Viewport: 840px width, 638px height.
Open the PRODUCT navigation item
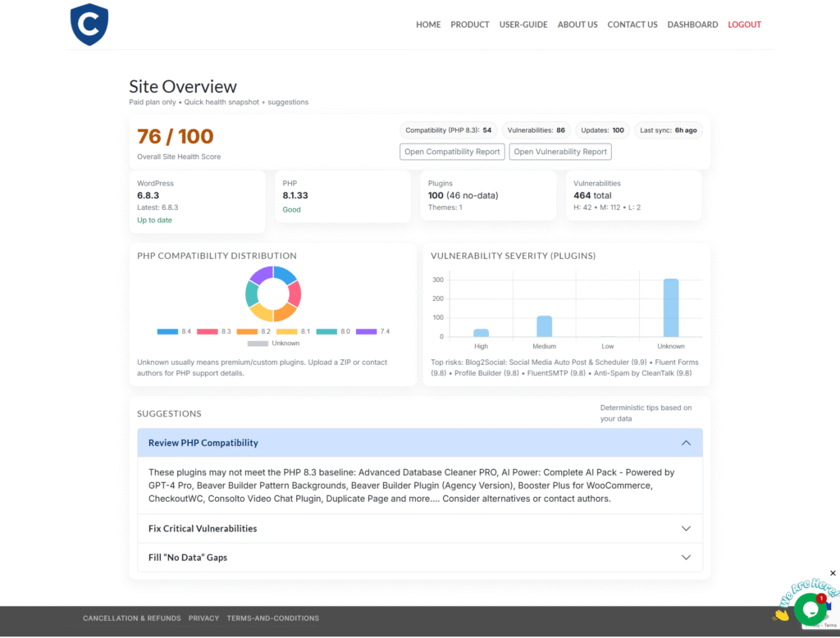tap(470, 25)
